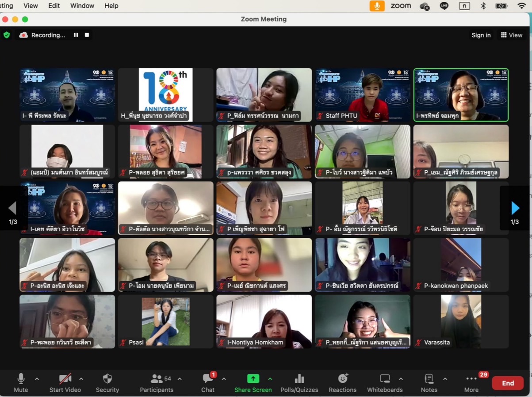Open Whiteboards

point(385,383)
